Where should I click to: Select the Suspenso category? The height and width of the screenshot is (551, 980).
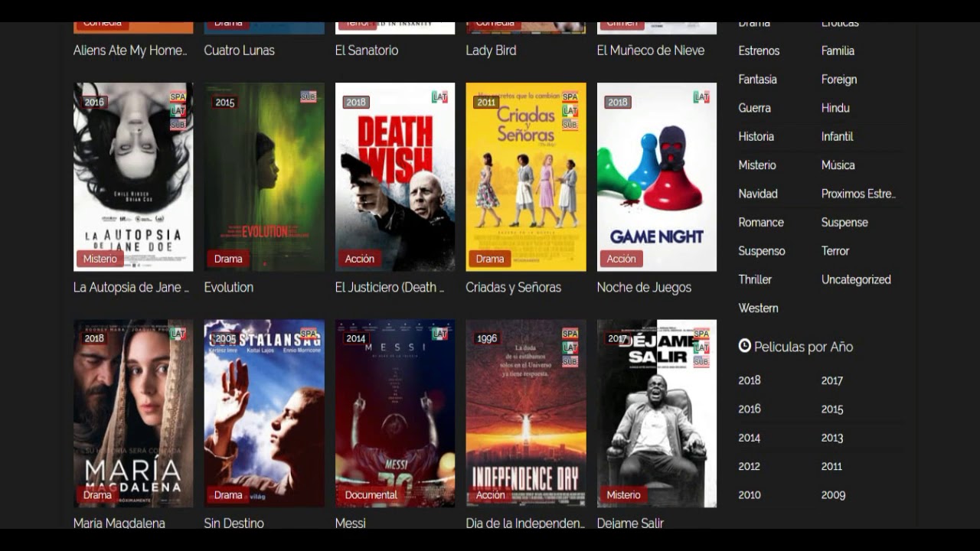click(762, 251)
